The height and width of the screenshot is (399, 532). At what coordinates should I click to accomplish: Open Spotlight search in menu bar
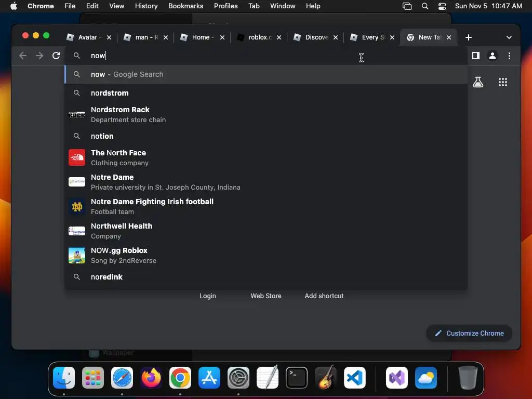(x=424, y=6)
